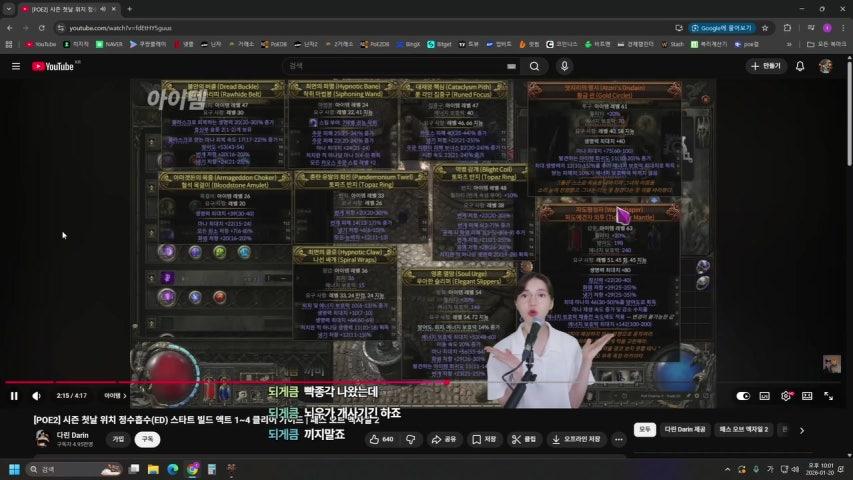853x480 pixels.
Task: Open the apps grid in bookmarks bar
Action: 9,44
